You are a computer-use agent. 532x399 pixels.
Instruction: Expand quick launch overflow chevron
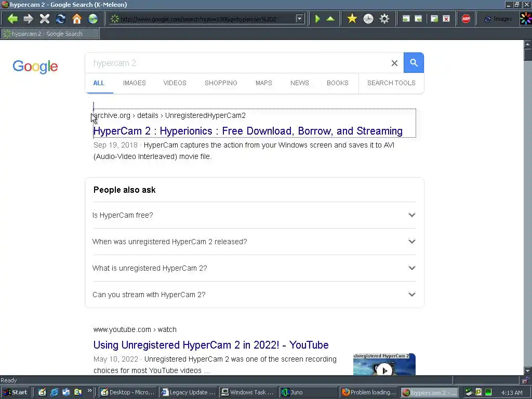click(89, 391)
